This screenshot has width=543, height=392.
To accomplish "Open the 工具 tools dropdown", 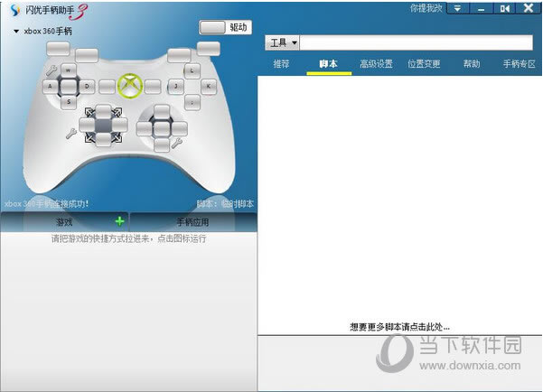I will [282, 43].
